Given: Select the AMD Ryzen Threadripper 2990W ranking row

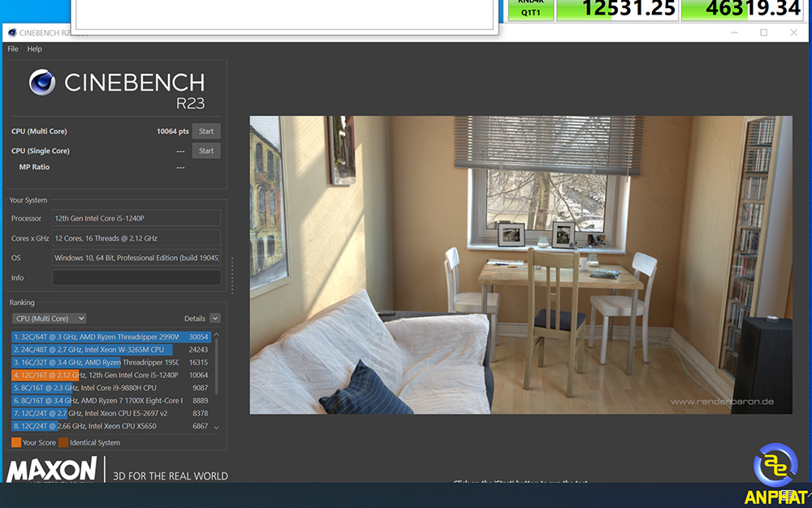Looking at the screenshot, I should tap(110, 337).
